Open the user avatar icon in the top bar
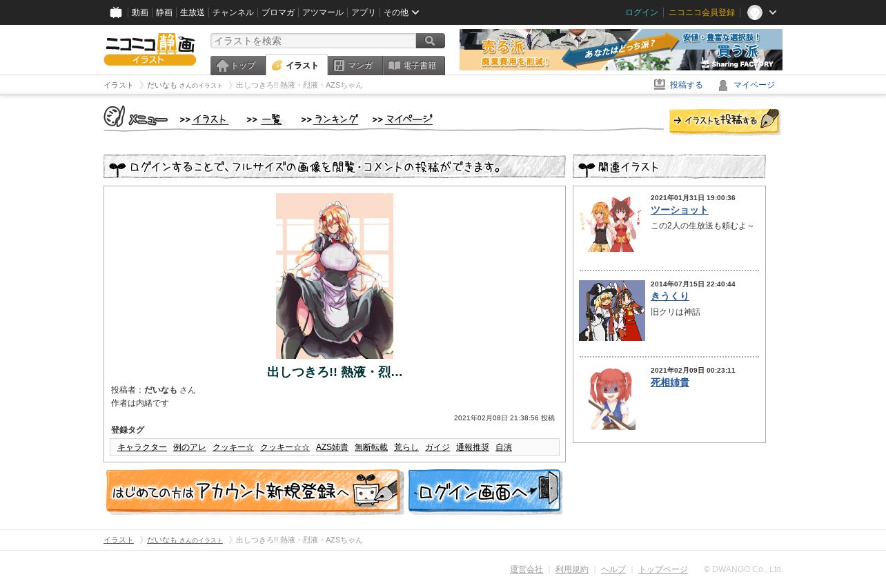886x588 pixels. coord(755,12)
